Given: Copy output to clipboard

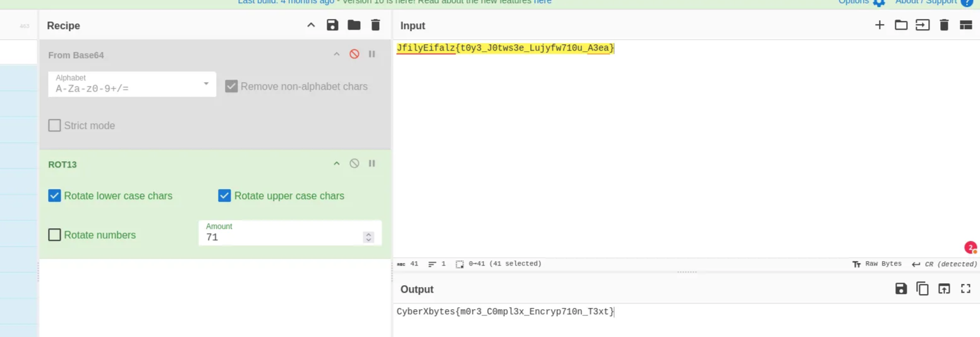Looking at the screenshot, I should tap(923, 289).
